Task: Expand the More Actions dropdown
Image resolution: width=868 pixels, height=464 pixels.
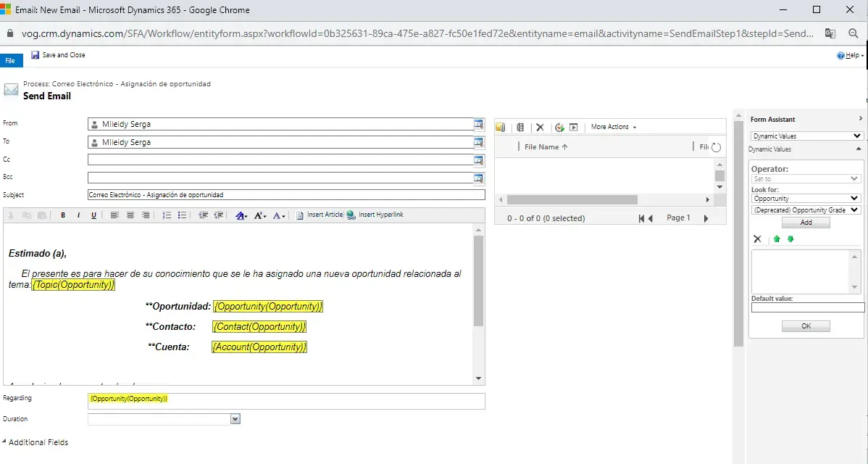Action: [x=613, y=127]
